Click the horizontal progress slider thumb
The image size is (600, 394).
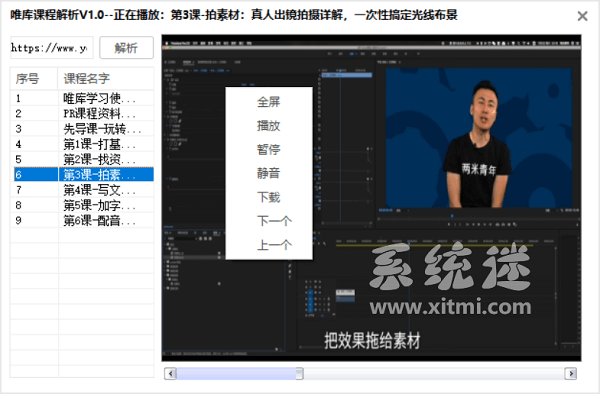(x=300, y=373)
